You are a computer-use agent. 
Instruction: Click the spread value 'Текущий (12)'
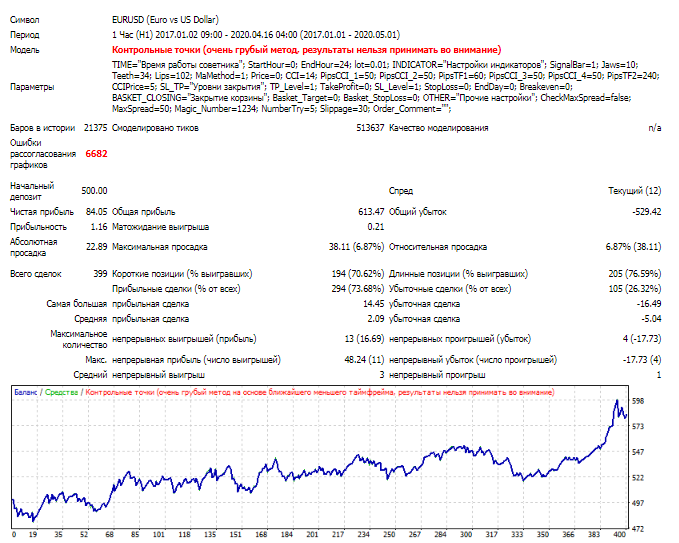pos(634,191)
